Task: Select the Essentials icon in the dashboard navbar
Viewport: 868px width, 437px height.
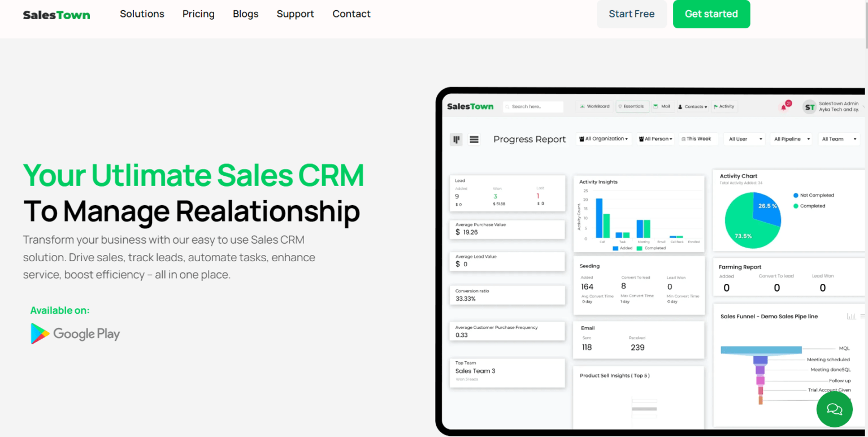Action: click(632, 106)
